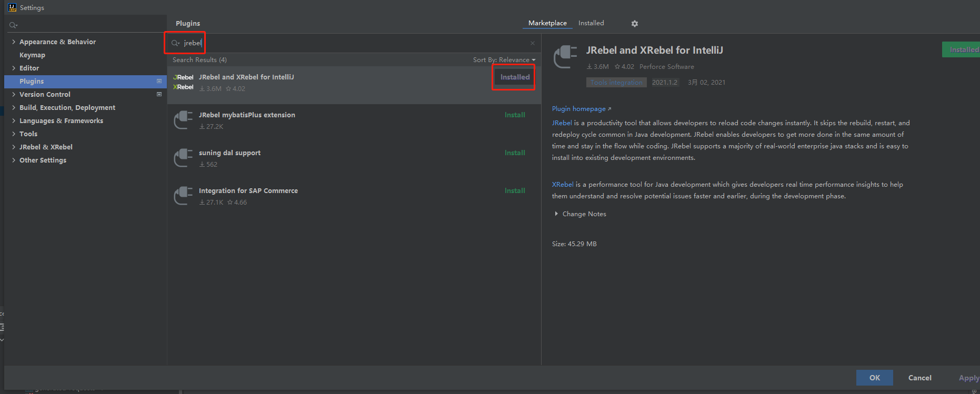Click the Tools integration tag
The width and height of the screenshot is (980, 394).
616,83
